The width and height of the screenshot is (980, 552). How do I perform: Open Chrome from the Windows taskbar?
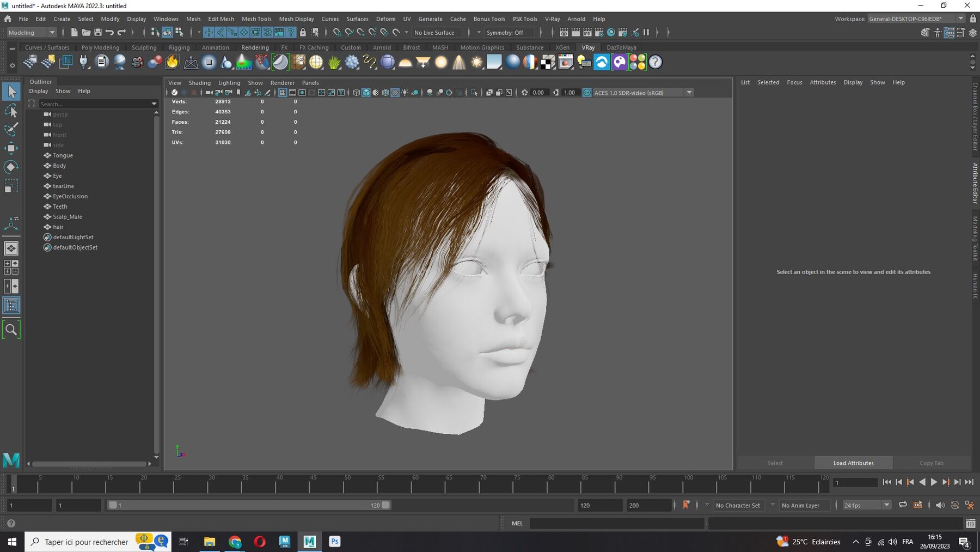coord(235,541)
